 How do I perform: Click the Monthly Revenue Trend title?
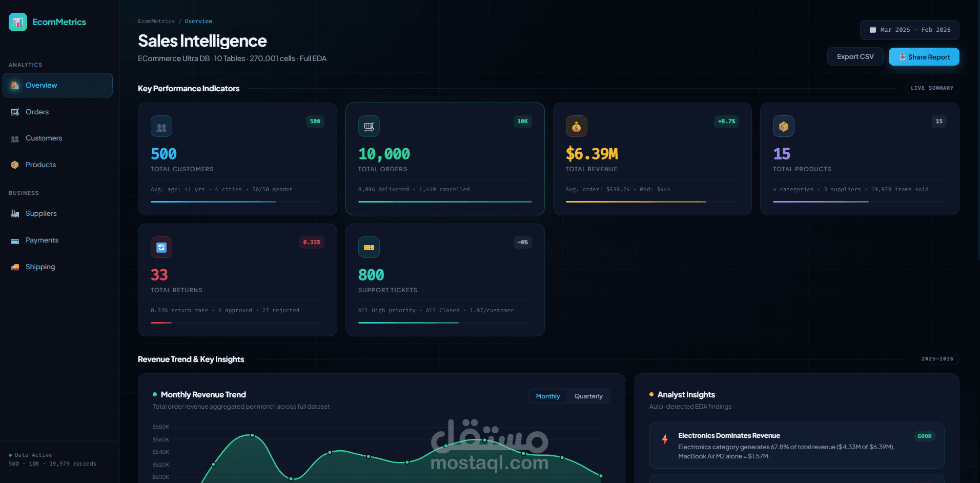(203, 394)
